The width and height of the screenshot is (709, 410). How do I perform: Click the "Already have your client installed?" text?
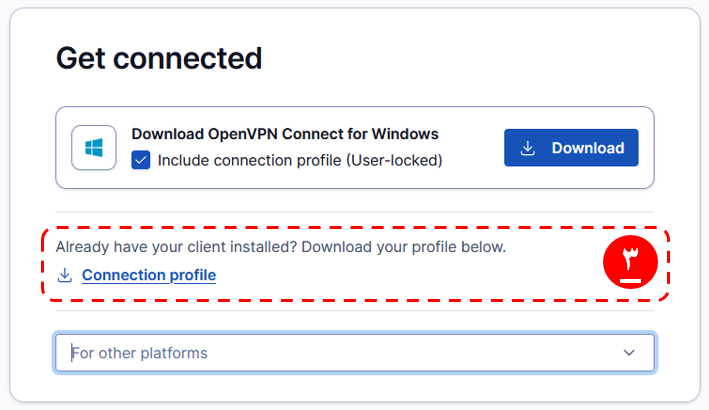[175, 246]
